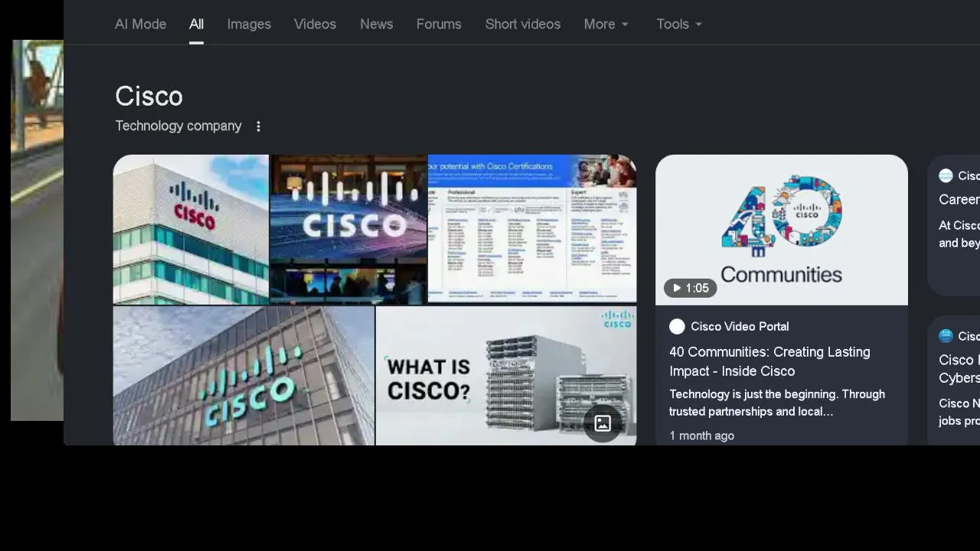This screenshot has width=980, height=551.
Task: Open the AI Mode tab
Action: point(140,24)
